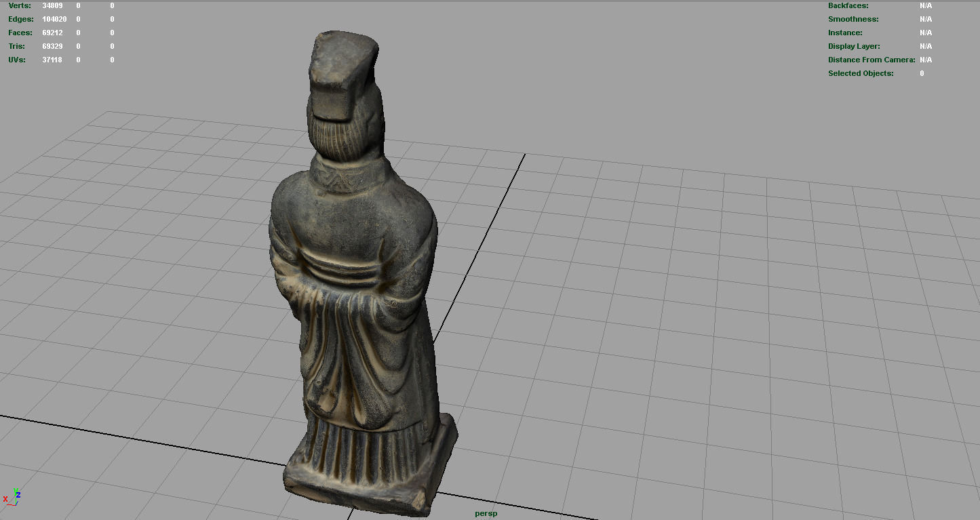
Task: Click the N/A value beside Backfaces
Action: [x=926, y=5]
